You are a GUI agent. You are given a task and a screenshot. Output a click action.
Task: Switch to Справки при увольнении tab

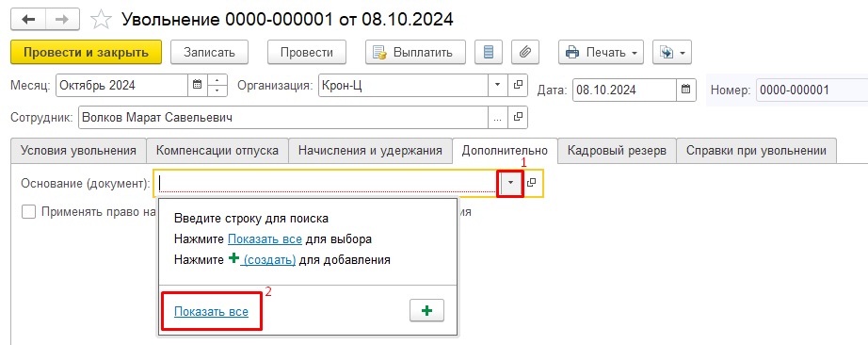[x=756, y=150]
